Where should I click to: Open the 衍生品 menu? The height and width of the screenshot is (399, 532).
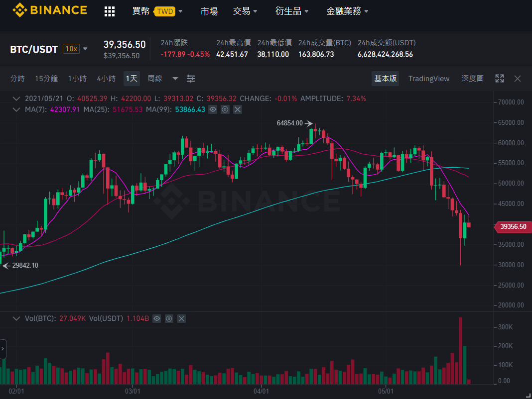click(x=292, y=11)
